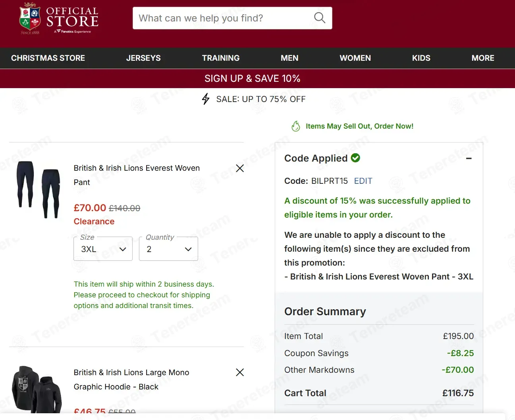Open the Everest Woven Pant product title

137,175
